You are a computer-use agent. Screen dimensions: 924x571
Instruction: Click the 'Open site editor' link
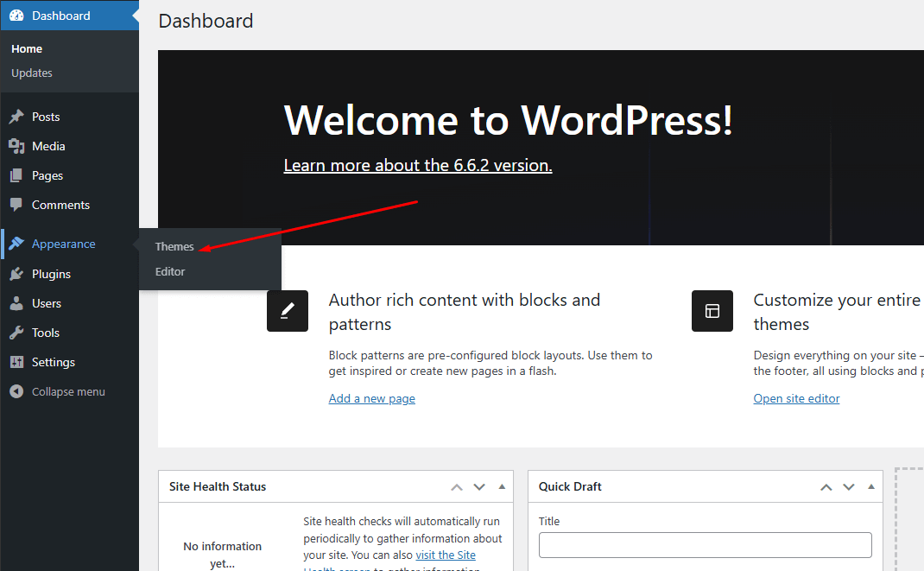click(796, 398)
